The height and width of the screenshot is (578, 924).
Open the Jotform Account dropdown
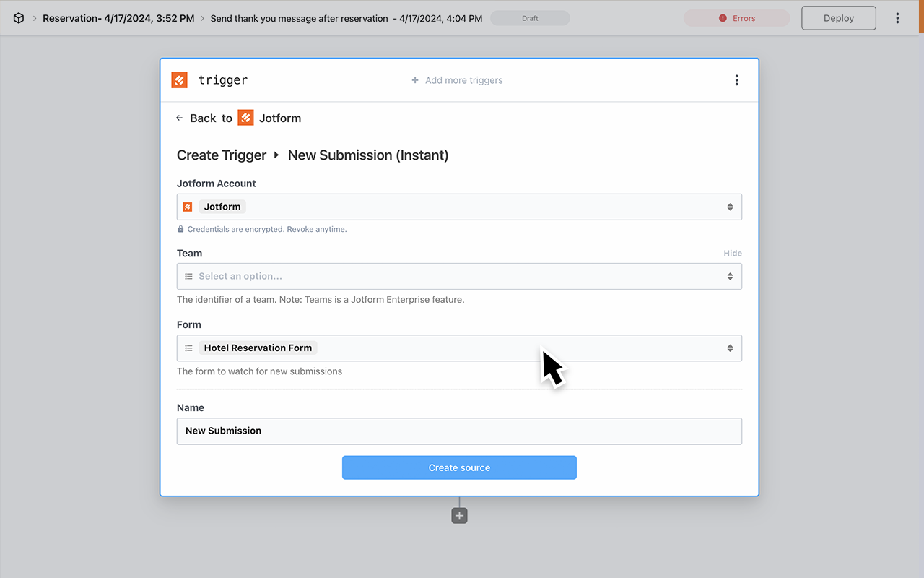(x=731, y=206)
